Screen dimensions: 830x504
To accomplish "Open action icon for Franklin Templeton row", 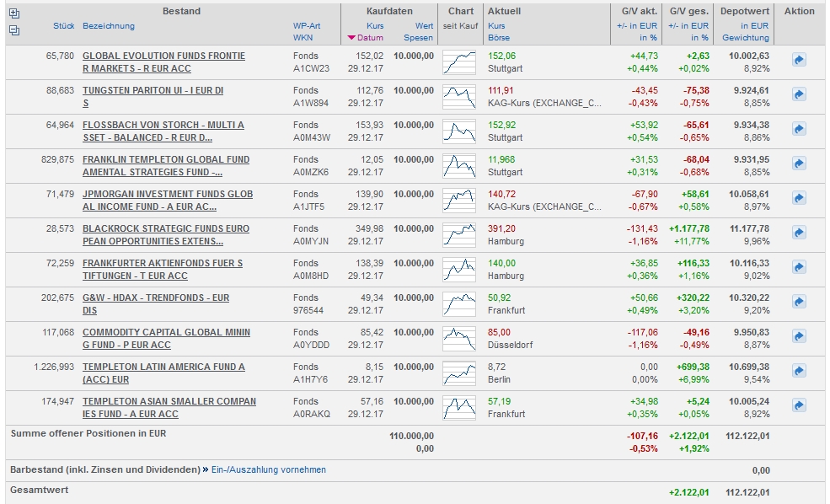I will (x=799, y=163).
